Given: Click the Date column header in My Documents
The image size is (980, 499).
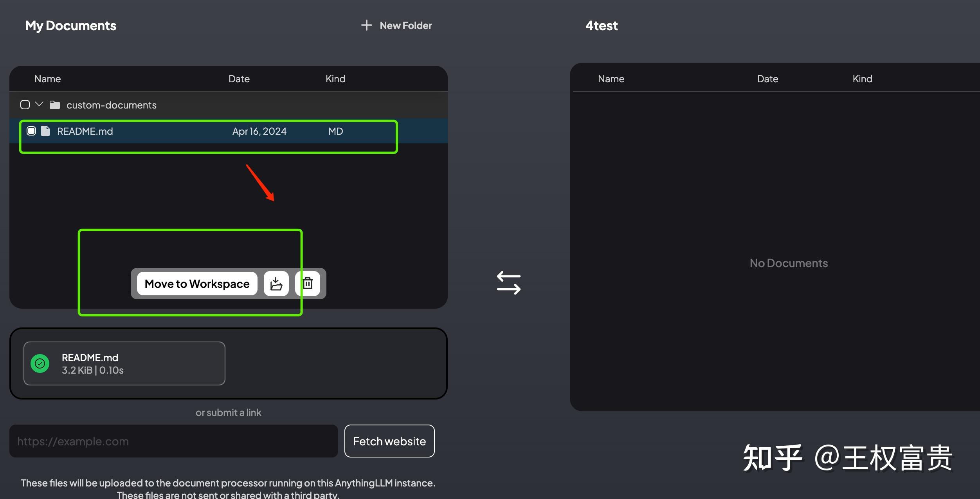Looking at the screenshot, I should [239, 79].
